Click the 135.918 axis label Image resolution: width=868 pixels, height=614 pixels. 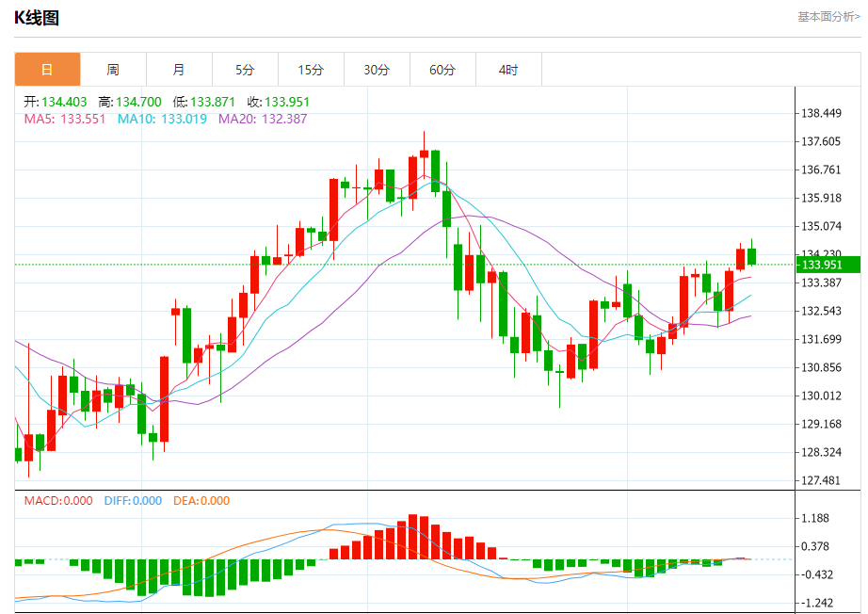[x=822, y=198]
